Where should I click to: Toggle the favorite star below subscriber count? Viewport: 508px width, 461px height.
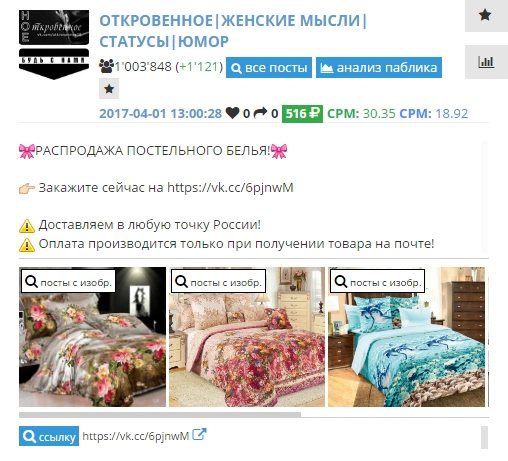[109, 89]
